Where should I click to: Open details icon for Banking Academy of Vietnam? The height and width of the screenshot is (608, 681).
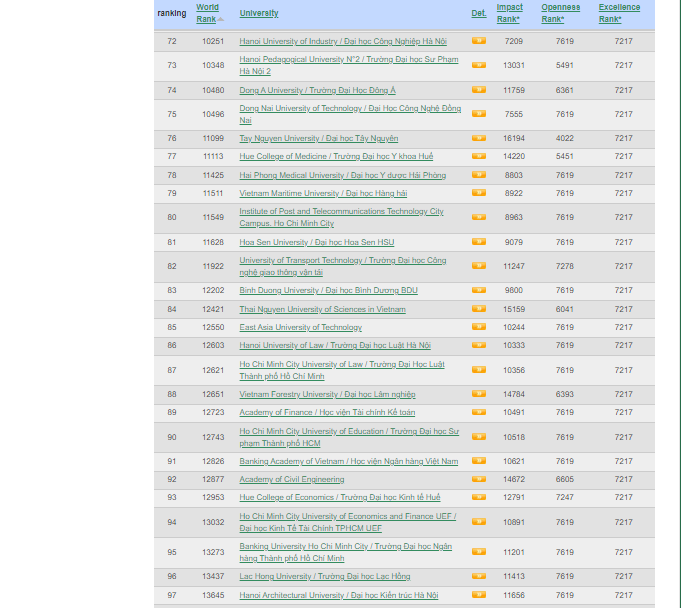479,461
